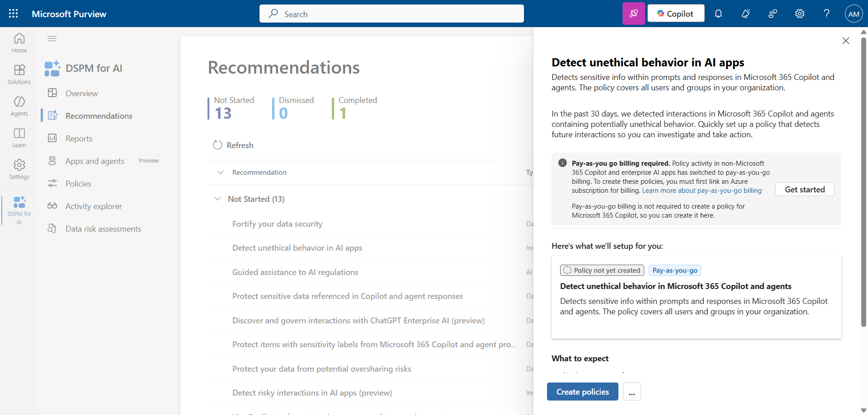The image size is (868, 415).
Task: Collapse the Not Started (13) group
Action: coord(218,199)
